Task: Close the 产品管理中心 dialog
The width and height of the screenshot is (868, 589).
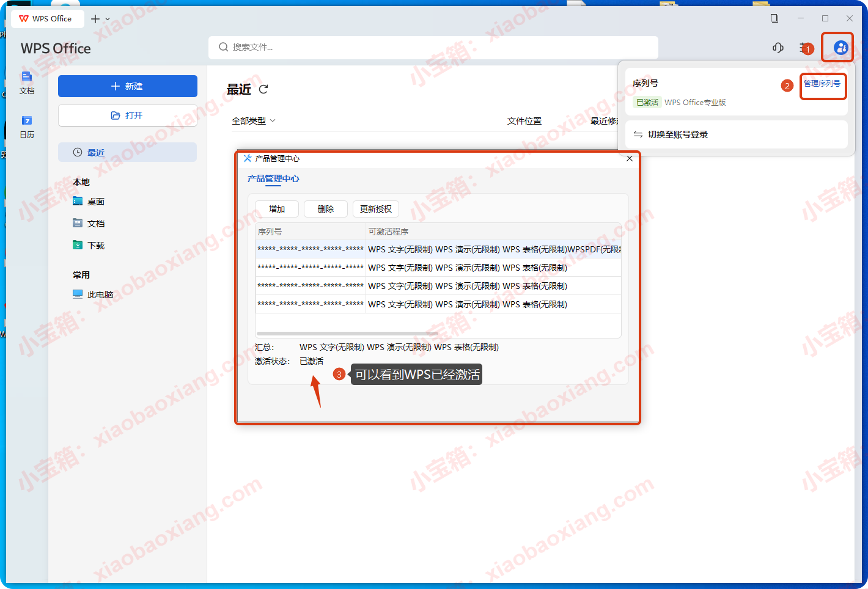Action: 630,158
